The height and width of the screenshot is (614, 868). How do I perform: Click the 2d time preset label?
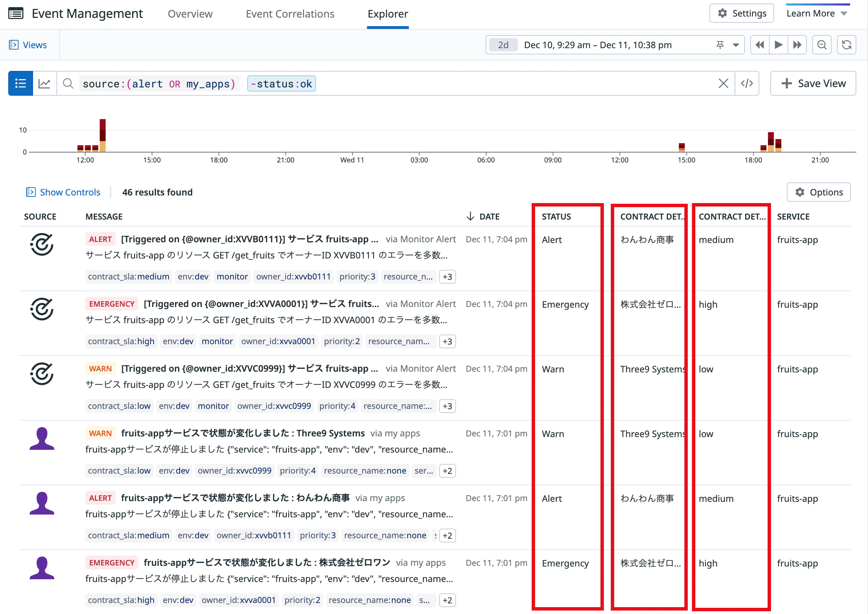tap(503, 45)
